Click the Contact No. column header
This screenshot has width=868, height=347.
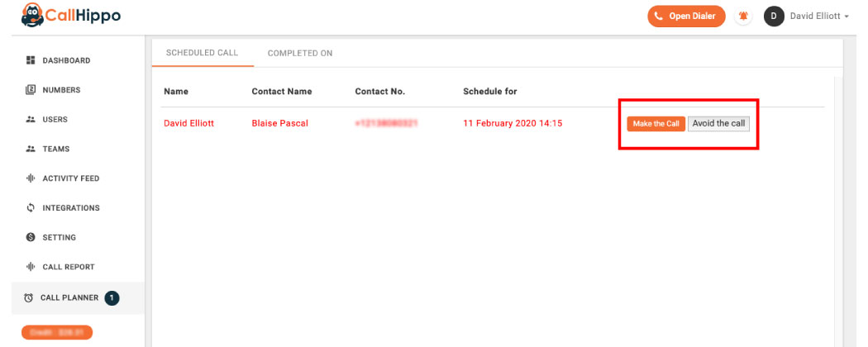pyautogui.click(x=380, y=92)
